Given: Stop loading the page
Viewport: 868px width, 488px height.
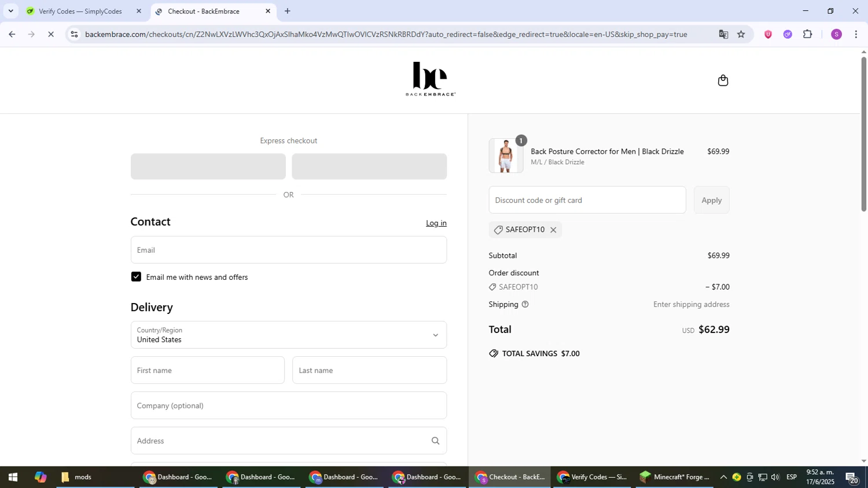Looking at the screenshot, I should click(x=51, y=34).
